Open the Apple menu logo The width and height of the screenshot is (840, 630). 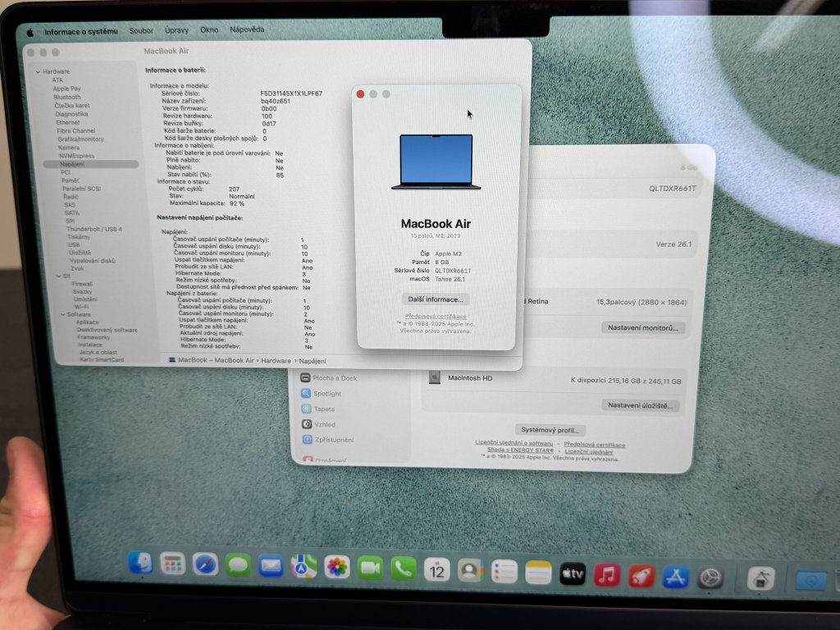click(30, 32)
